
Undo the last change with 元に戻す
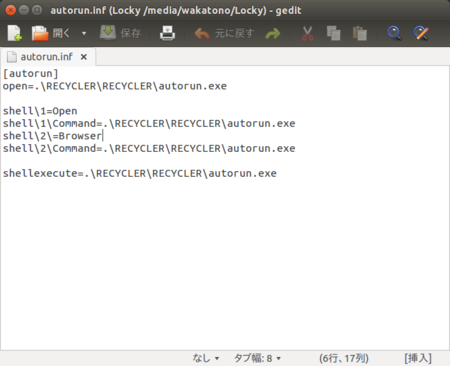click(x=224, y=33)
